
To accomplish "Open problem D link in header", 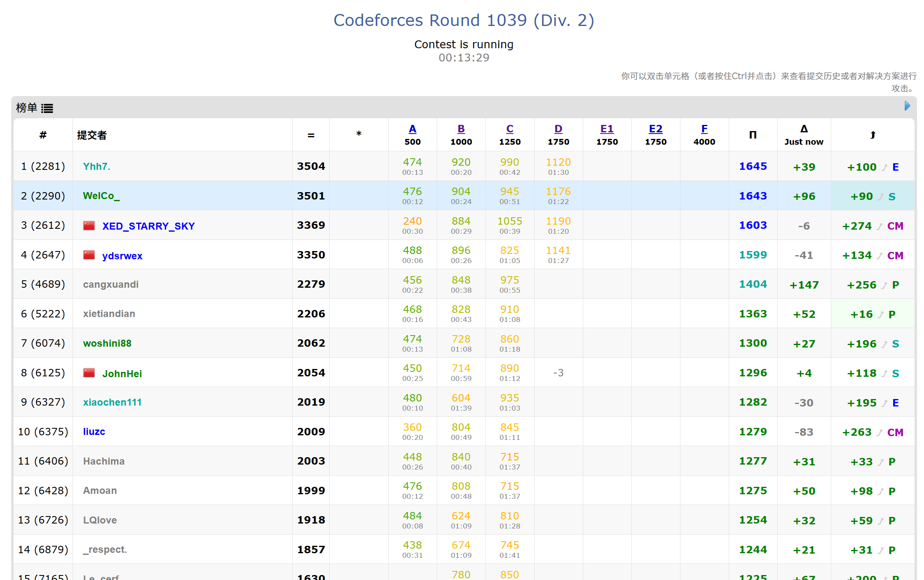I will (558, 129).
